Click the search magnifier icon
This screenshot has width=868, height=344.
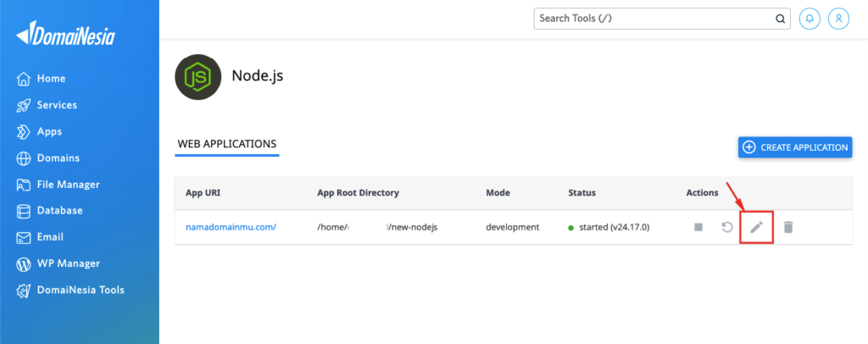point(780,19)
